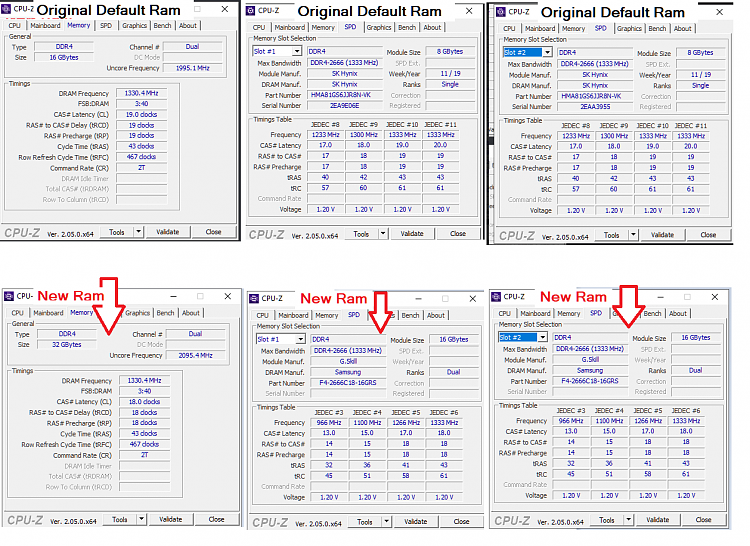
Task: Open Memory tab in Original Ram Slot #1 window
Action: 323,28
